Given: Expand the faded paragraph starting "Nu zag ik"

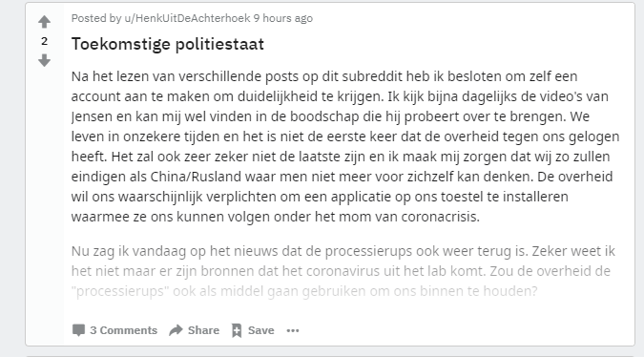Looking at the screenshot, I should click(343, 271).
